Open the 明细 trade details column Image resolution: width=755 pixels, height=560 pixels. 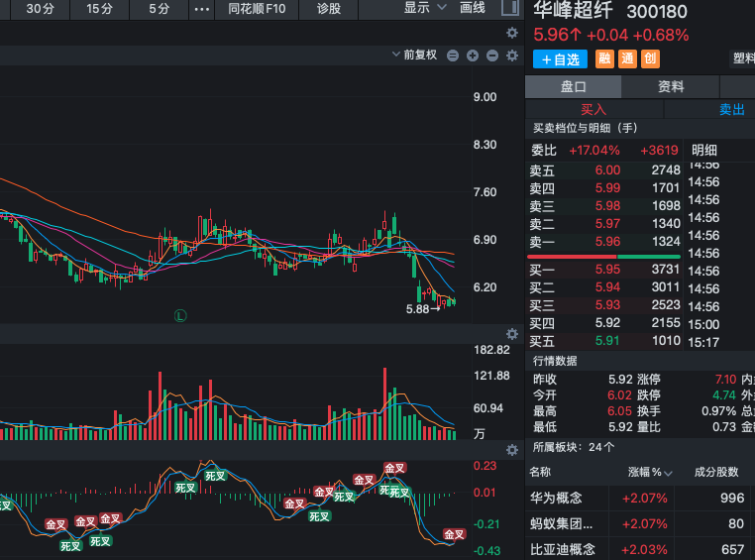coord(704,151)
